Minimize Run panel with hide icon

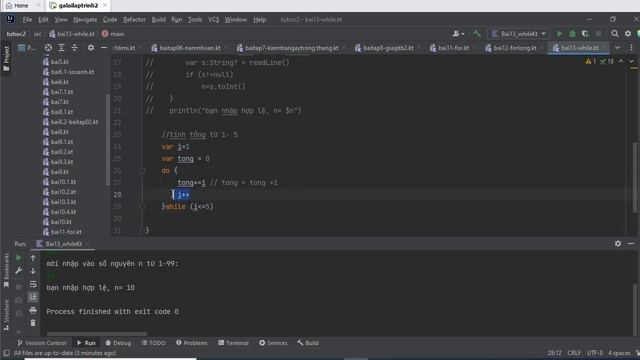(631, 244)
